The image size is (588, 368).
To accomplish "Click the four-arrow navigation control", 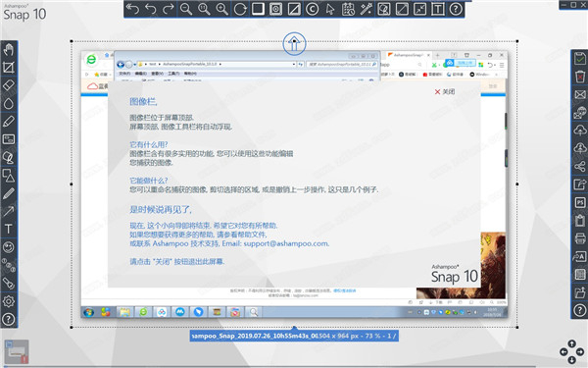I will point(571,352).
